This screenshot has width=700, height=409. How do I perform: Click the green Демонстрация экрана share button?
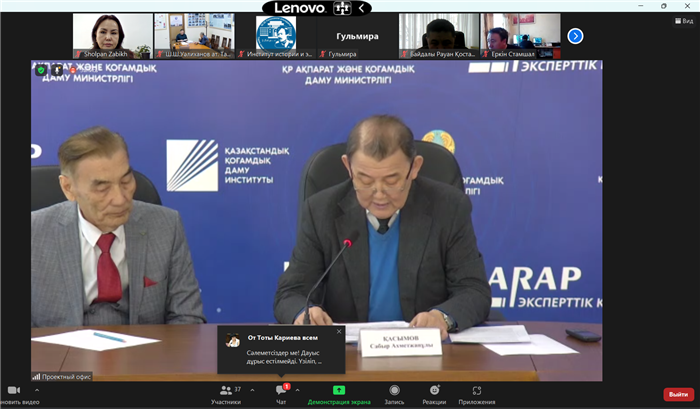pyautogui.click(x=339, y=392)
